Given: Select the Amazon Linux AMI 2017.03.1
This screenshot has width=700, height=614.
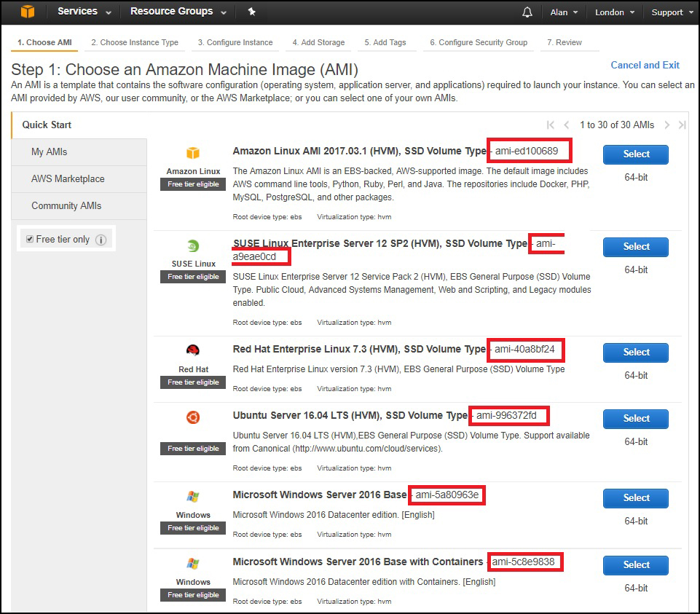Looking at the screenshot, I should tap(636, 154).
